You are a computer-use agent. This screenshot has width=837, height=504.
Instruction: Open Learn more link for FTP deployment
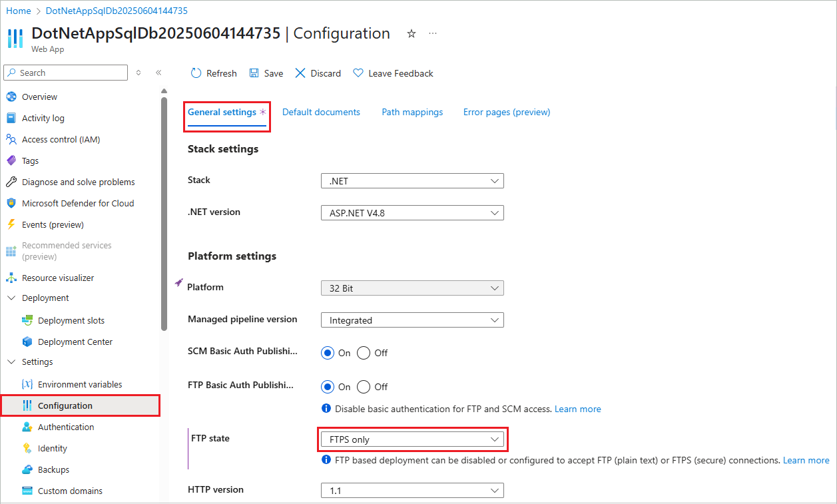pyautogui.click(x=806, y=460)
